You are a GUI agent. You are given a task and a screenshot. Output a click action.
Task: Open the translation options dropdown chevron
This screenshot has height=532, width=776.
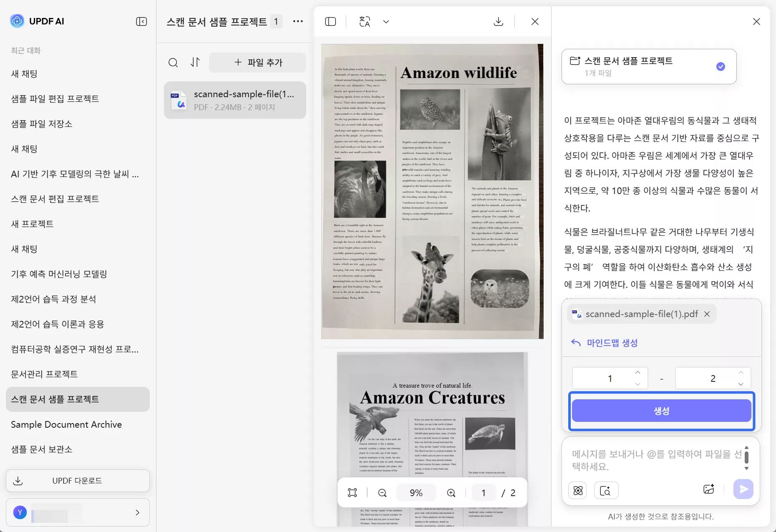[386, 21]
